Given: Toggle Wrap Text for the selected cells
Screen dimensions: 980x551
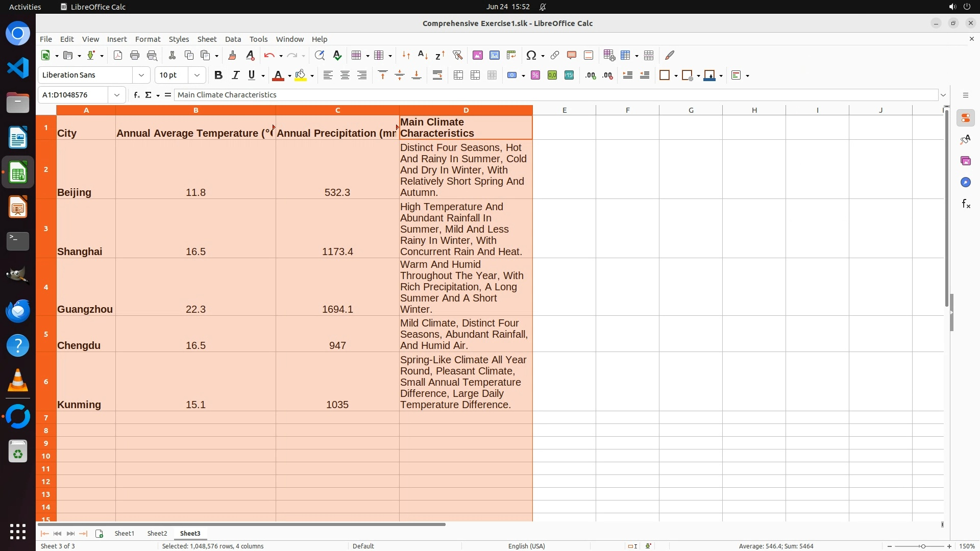Looking at the screenshot, I should click(437, 75).
